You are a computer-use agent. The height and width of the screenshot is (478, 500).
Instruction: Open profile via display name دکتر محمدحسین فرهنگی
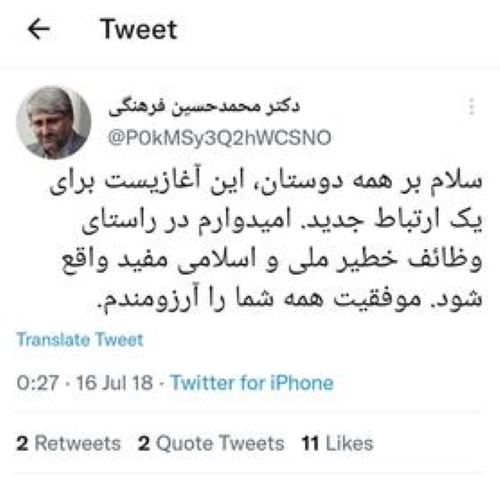204,108
